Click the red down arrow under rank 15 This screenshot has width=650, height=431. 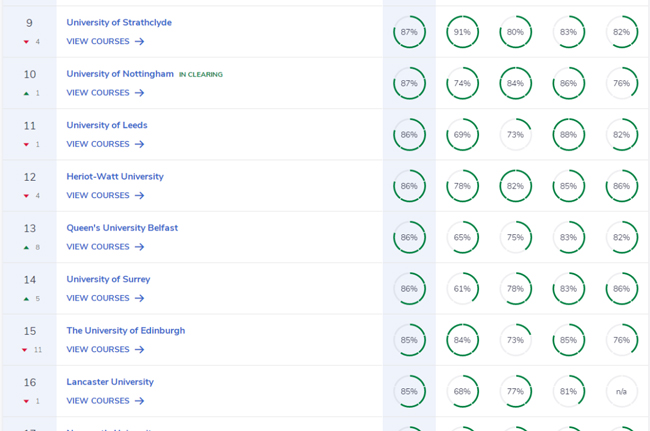pos(25,350)
